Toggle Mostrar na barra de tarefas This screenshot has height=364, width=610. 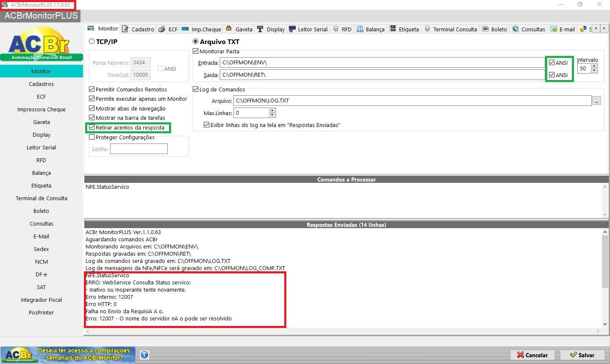91,118
